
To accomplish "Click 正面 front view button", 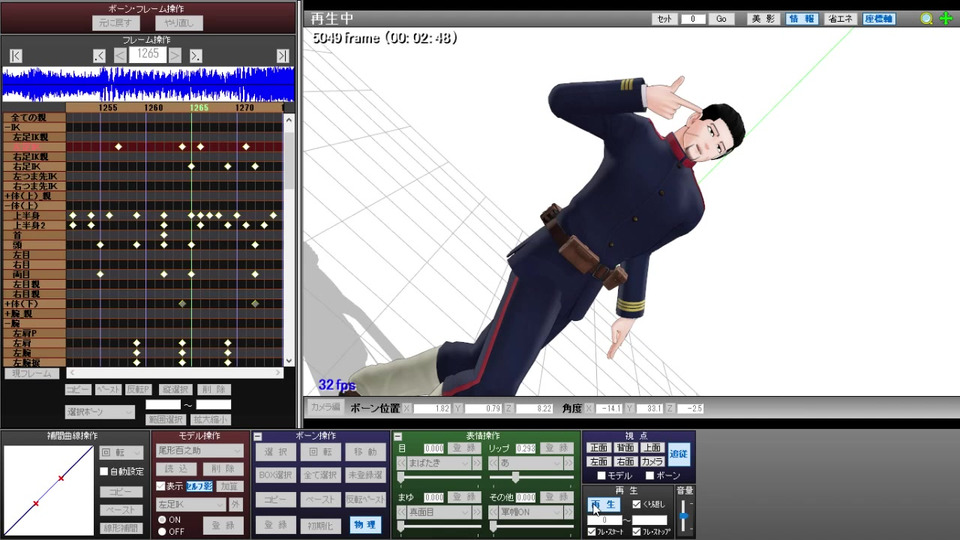I will (599, 448).
